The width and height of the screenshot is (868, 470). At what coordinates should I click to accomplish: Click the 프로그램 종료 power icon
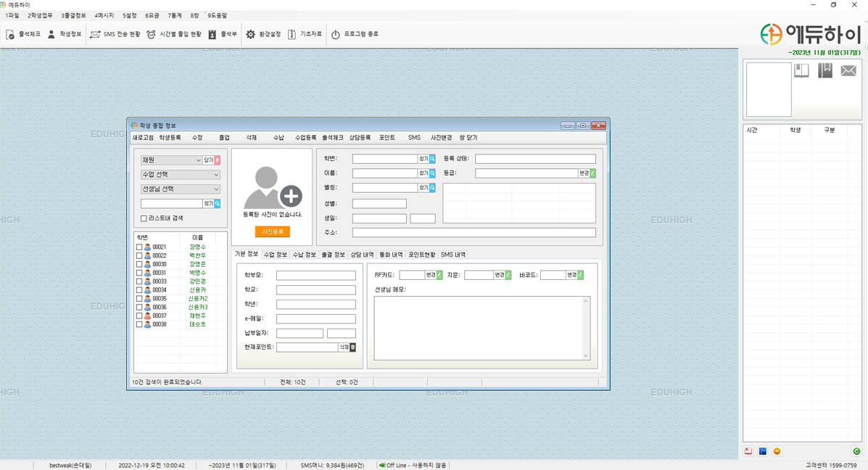coord(336,34)
